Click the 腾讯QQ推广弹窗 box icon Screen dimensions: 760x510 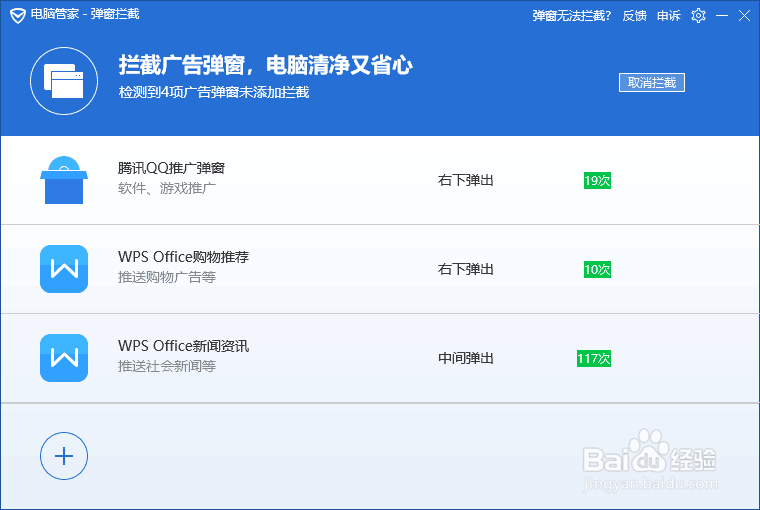(x=64, y=180)
